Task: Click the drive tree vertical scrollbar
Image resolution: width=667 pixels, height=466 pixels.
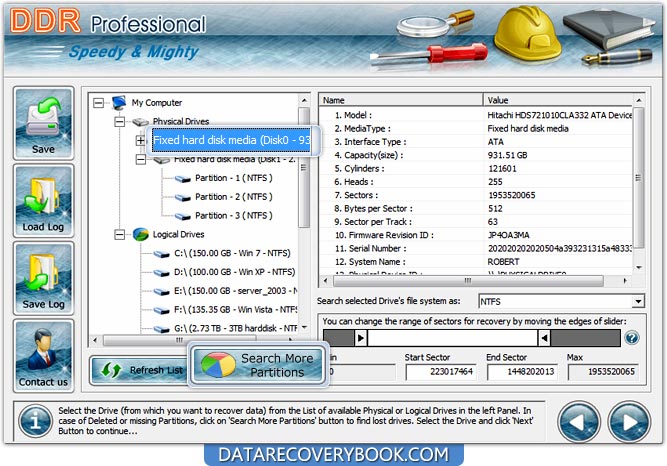Action: pyautogui.click(x=304, y=167)
